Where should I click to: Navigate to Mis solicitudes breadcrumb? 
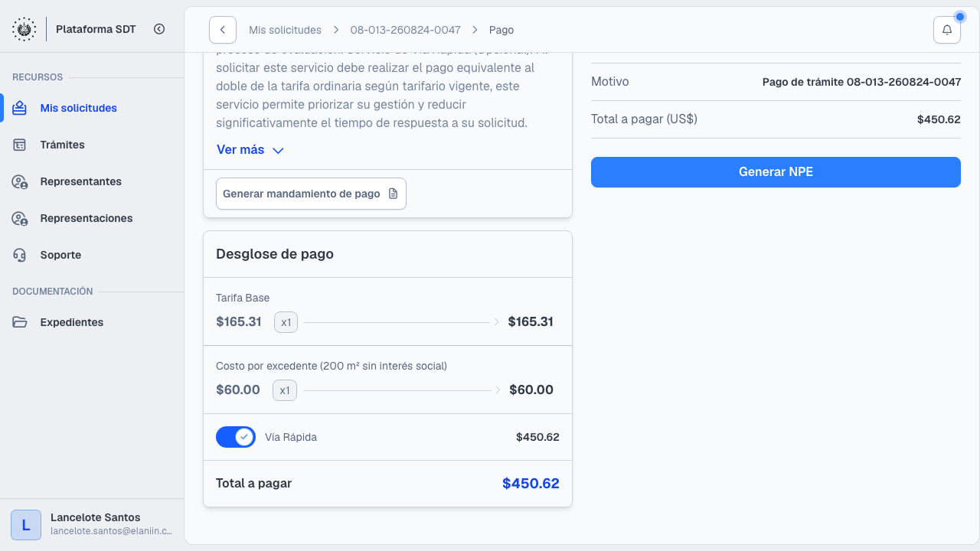click(285, 30)
